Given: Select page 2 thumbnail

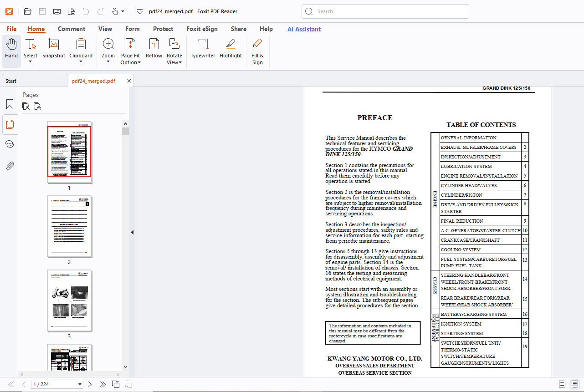Looking at the screenshot, I should [69, 226].
